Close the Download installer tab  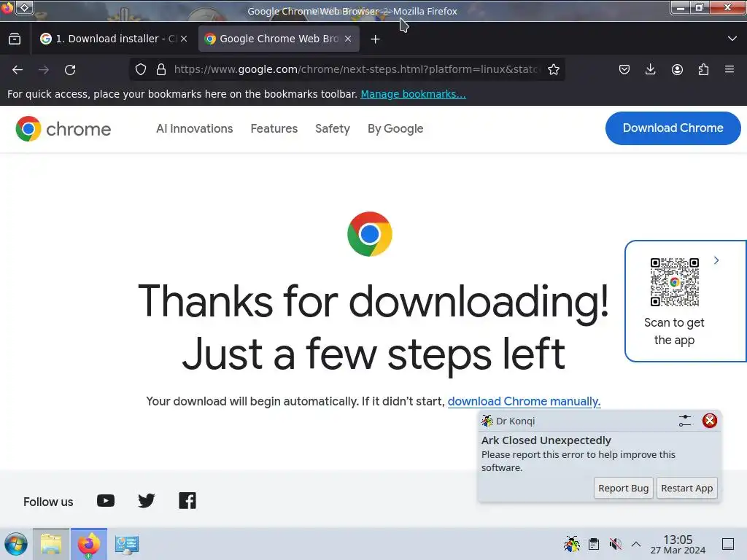click(184, 39)
